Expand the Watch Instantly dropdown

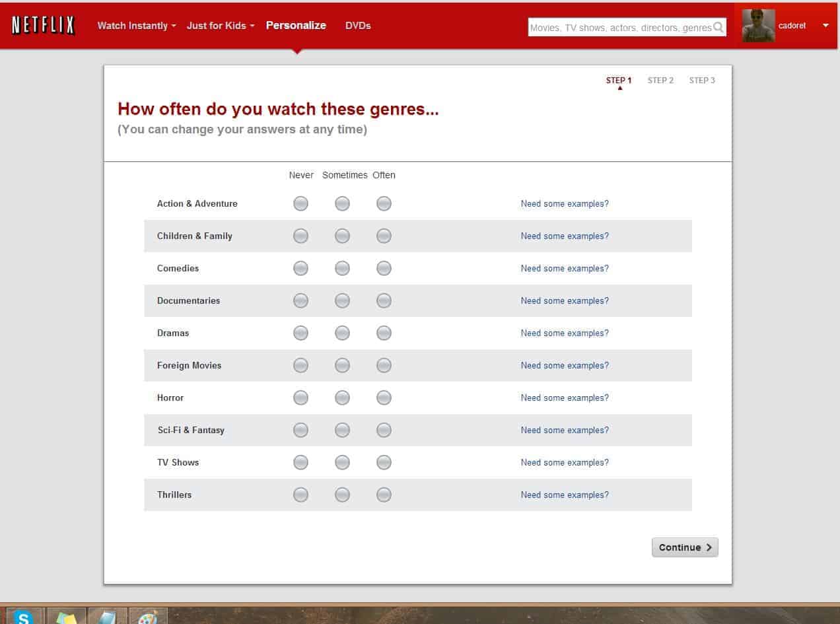(x=137, y=26)
